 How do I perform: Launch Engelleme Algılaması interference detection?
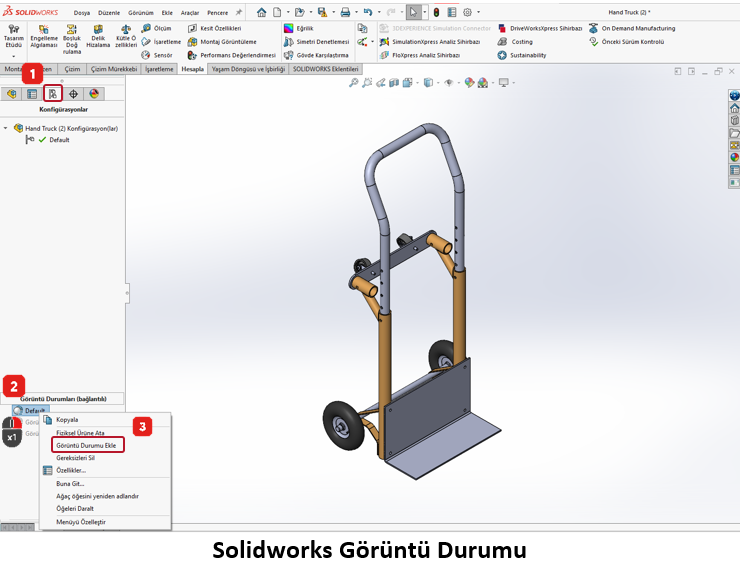pos(44,37)
